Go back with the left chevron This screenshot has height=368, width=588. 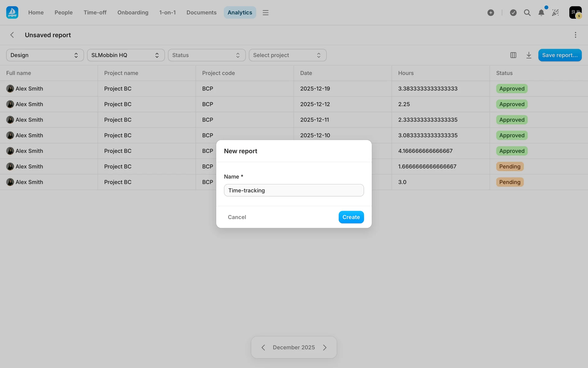12,35
